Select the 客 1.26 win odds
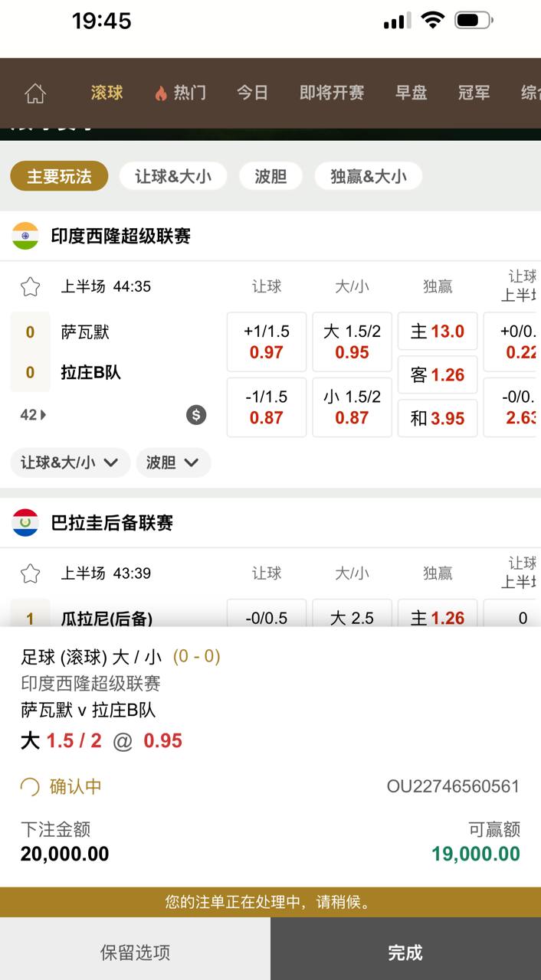Image resolution: width=541 pixels, height=980 pixels. pyautogui.click(x=438, y=375)
